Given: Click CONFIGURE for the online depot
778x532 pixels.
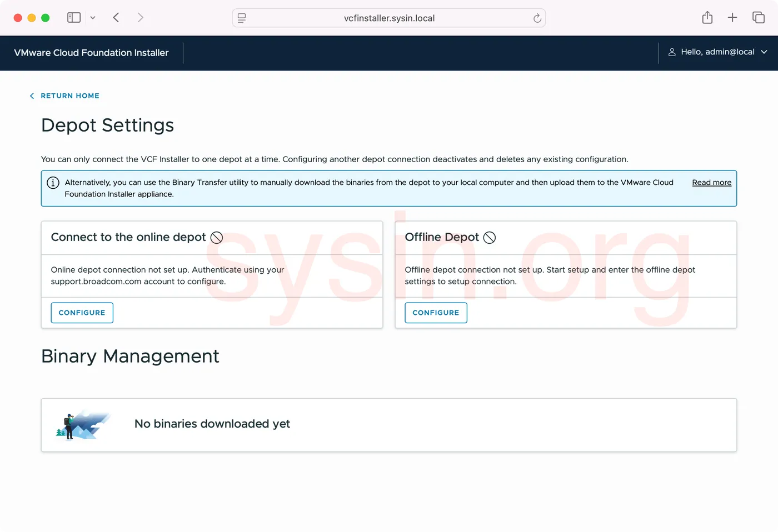Looking at the screenshot, I should click(x=82, y=313).
